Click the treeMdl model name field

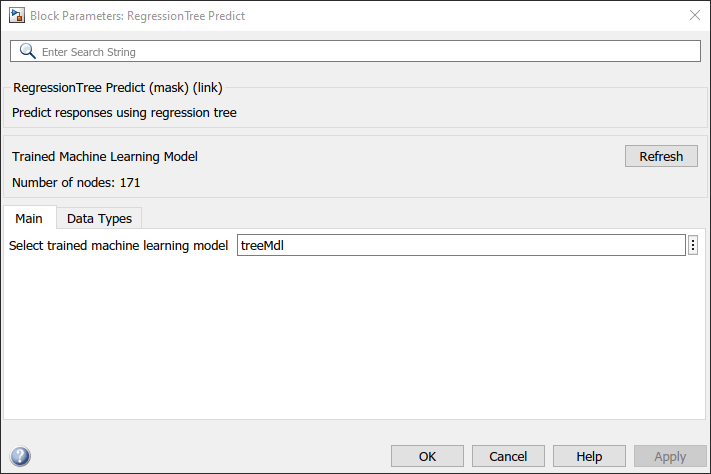pyautogui.click(x=460, y=246)
